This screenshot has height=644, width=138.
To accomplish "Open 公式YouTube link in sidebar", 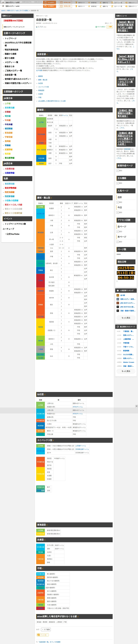I will [x=13, y=234].
